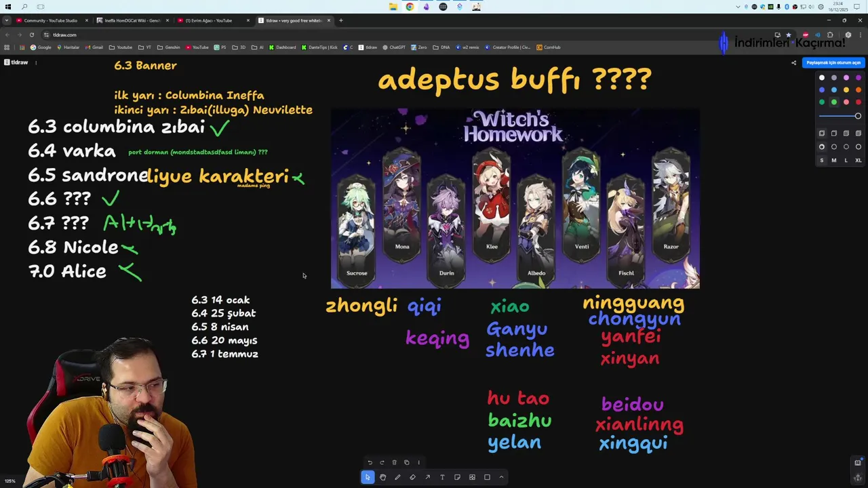
Task: Open the Genshin bookmarks folder
Action: click(x=170, y=47)
